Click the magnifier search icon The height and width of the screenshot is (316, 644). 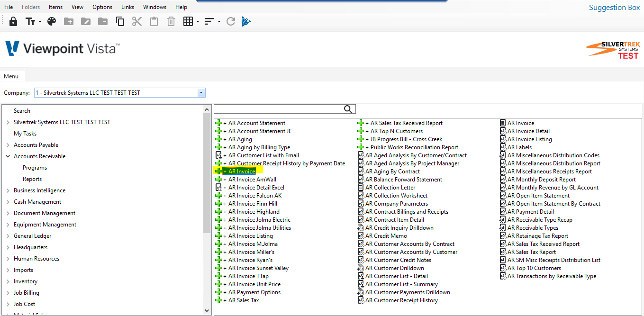pos(348,109)
